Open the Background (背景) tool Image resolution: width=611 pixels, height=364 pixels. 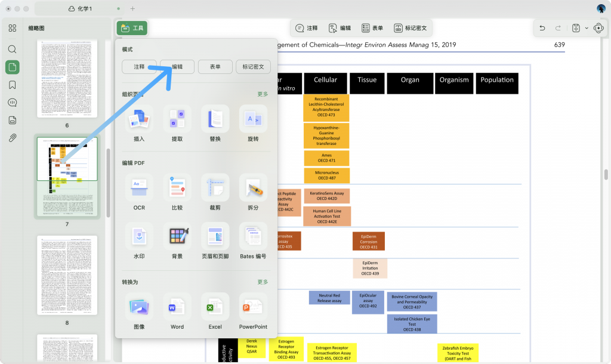pyautogui.click(x=177, y=236)
